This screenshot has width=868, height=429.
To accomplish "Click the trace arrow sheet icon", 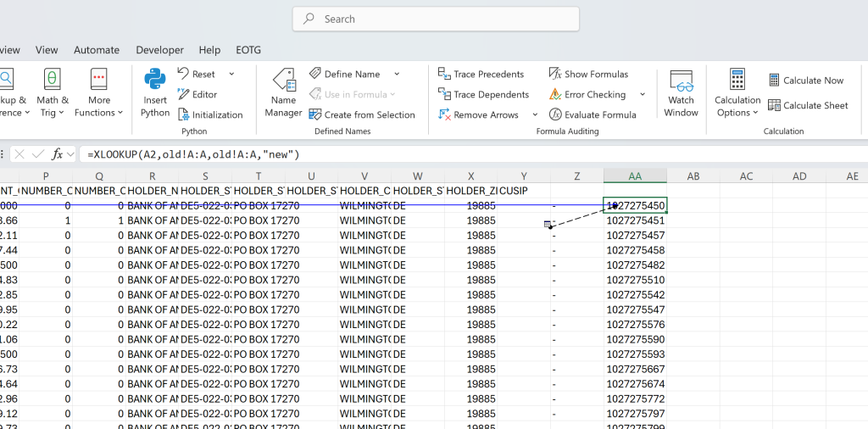I will (548, 224).
